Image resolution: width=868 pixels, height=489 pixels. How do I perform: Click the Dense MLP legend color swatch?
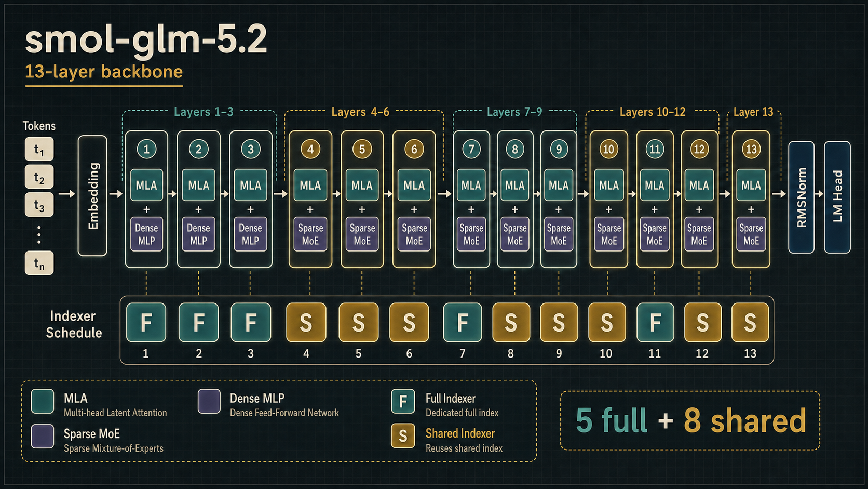click(209, 401)
